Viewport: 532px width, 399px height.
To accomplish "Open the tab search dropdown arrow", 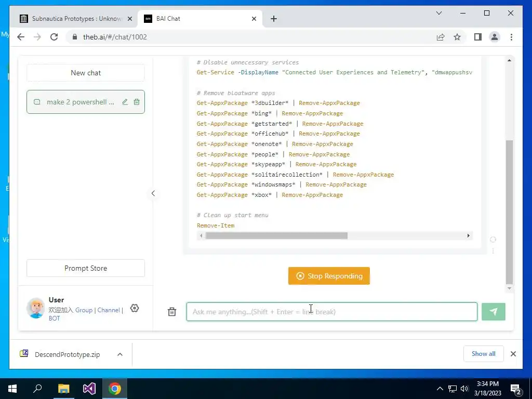I will click(x=438, y=13).
